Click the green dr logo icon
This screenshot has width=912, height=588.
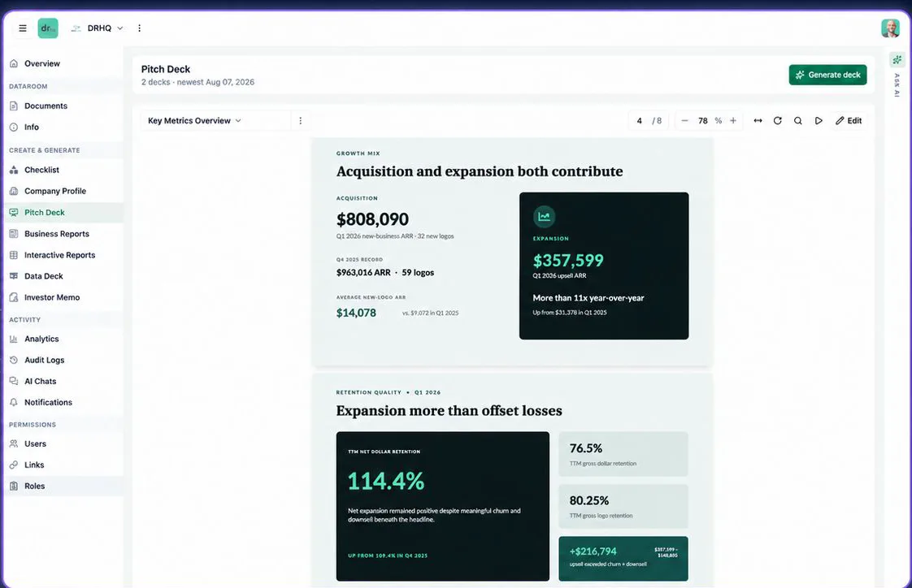(48, 28)
